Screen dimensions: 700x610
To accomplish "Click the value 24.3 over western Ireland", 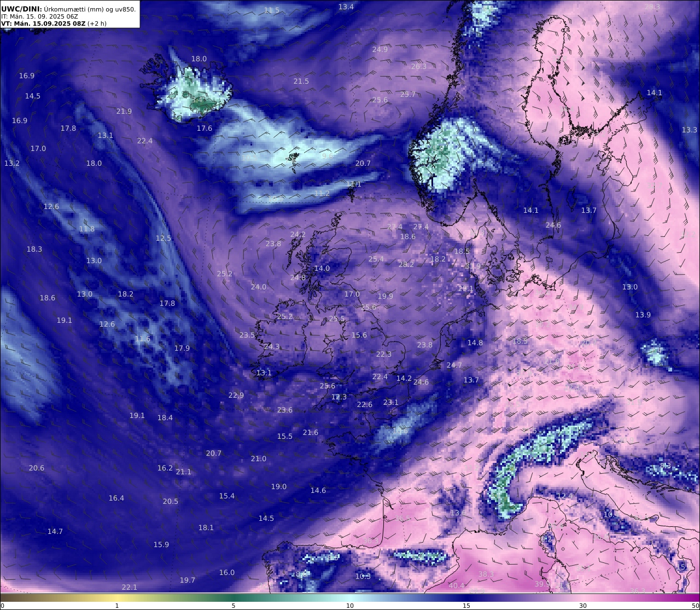I will pos(272,346).
